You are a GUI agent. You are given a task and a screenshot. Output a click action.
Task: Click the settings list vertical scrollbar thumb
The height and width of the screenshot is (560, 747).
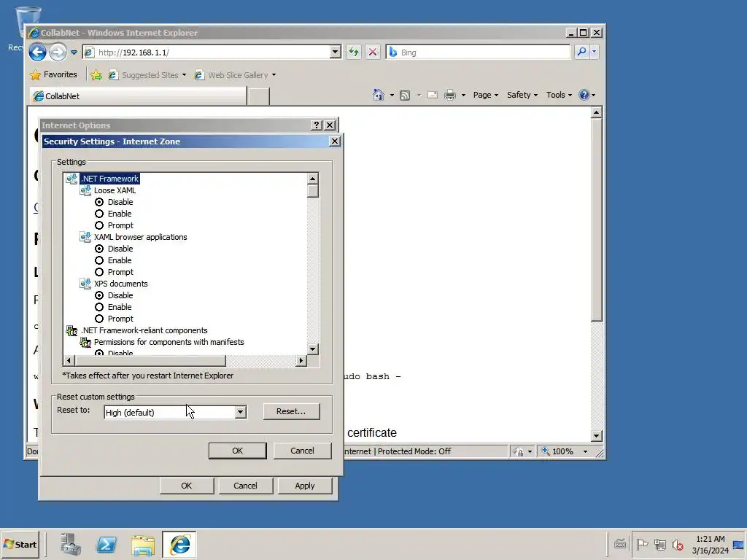click(312, 191)
